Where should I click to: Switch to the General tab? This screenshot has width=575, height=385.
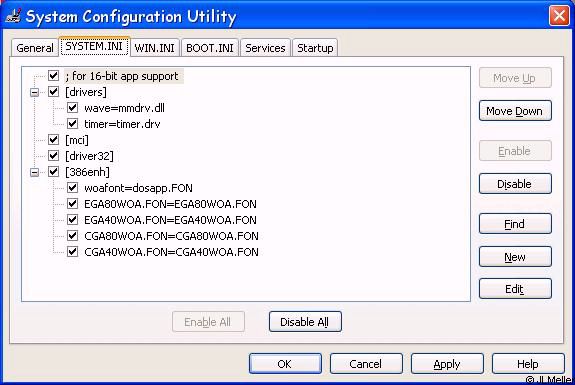tap(35, 48)
